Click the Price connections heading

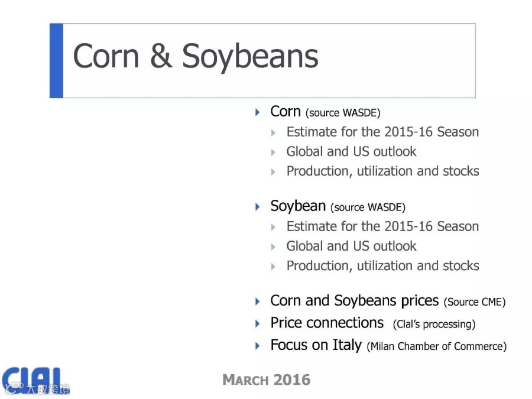[x=327, y=323]
